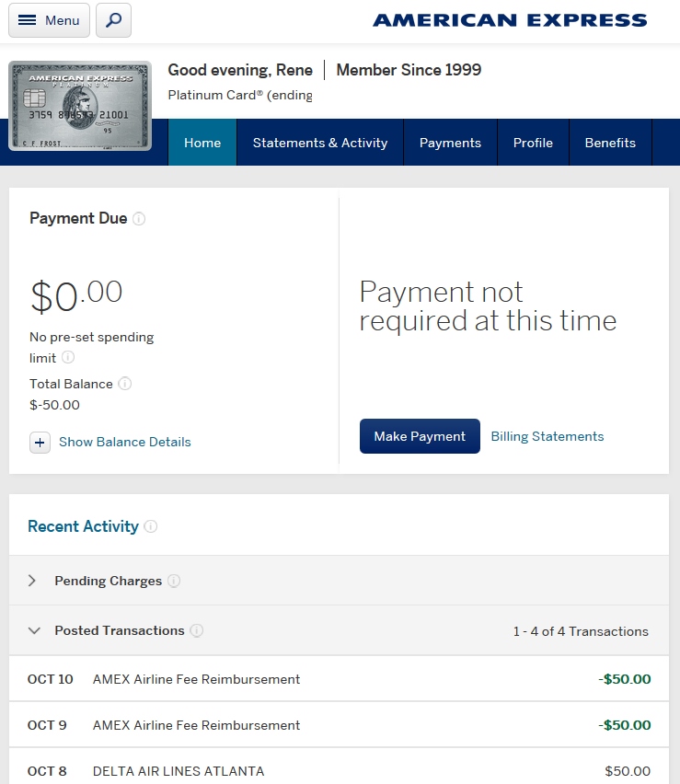Click the Posted Transactions info icon
This screenshot has height=784, width=680.
196,631
